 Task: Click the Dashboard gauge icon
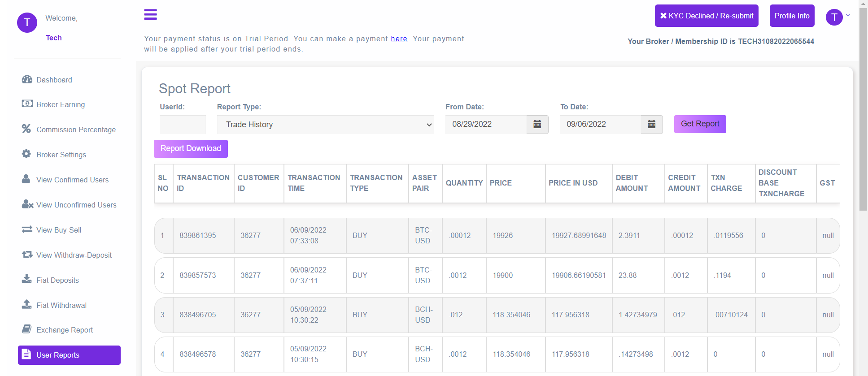[27, 79]
